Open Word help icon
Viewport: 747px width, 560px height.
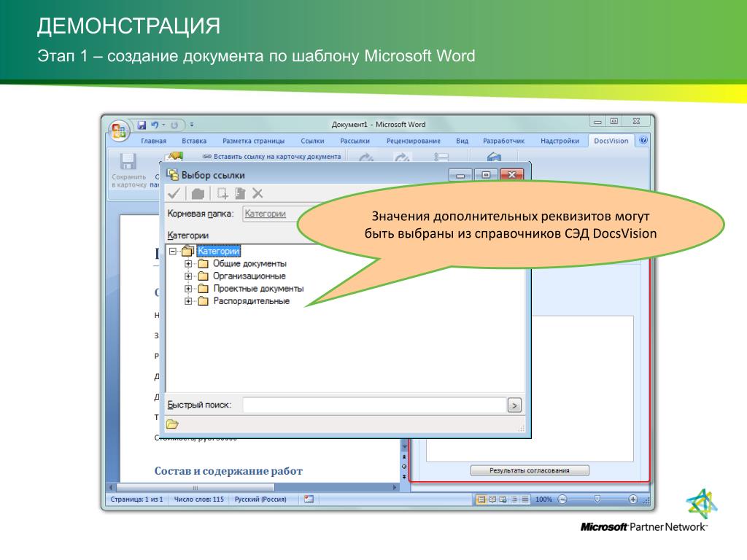click(643, 141)
